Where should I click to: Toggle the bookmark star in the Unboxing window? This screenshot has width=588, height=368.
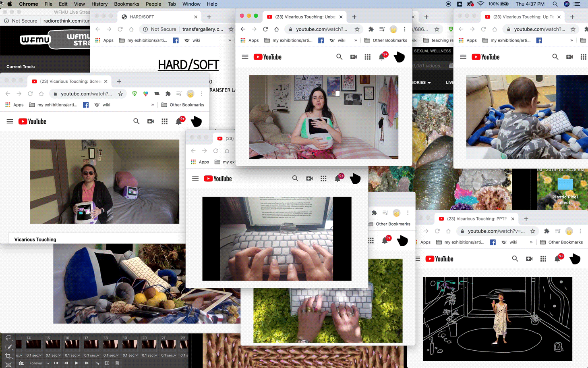tap(357, 29)
